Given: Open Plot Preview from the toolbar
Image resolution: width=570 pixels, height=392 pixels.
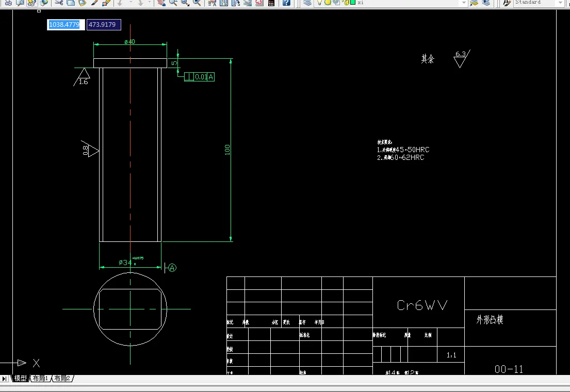Looking at the screenshot, I should 20,3.
